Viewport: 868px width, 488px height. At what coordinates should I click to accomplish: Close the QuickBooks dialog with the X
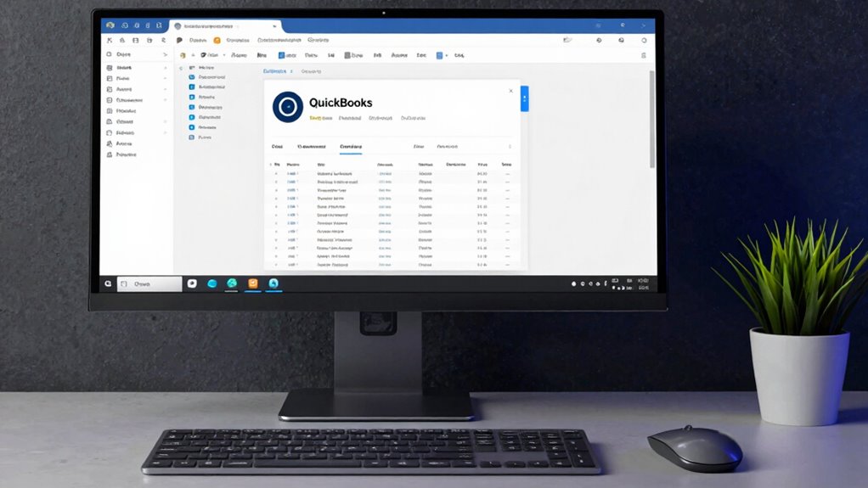coord(510,91)
